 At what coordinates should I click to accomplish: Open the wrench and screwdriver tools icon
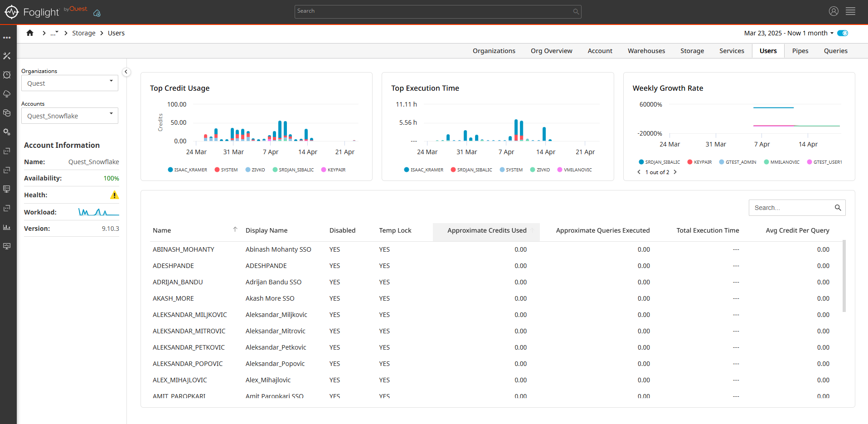7,56
